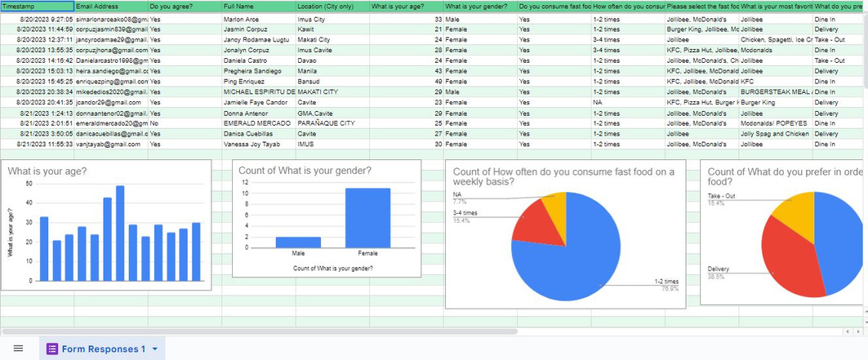
Task: Click the Davao location cell
Action: click(x=332, y=60)
